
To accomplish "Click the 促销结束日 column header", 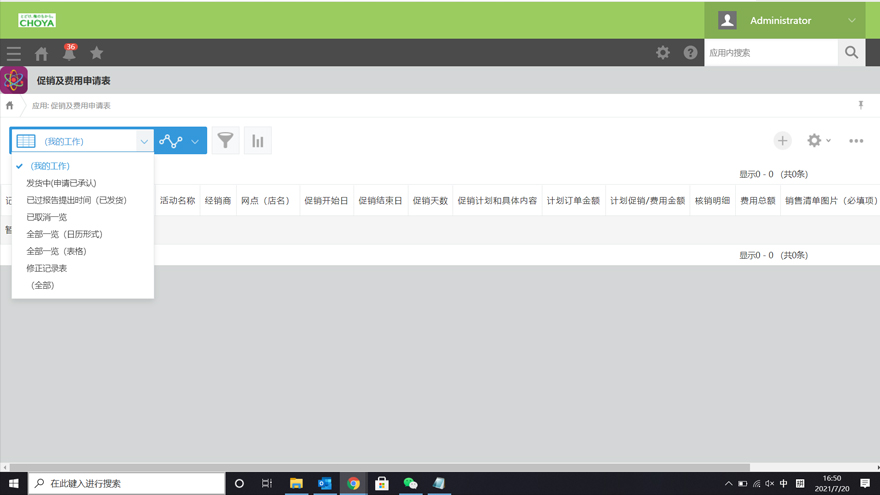I will coord(381,200).
